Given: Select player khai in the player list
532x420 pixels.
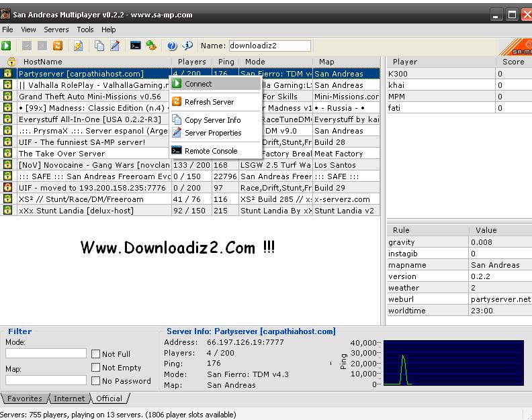Looking at the screenshot, I should pyautogui.click(x=459, y=85).
